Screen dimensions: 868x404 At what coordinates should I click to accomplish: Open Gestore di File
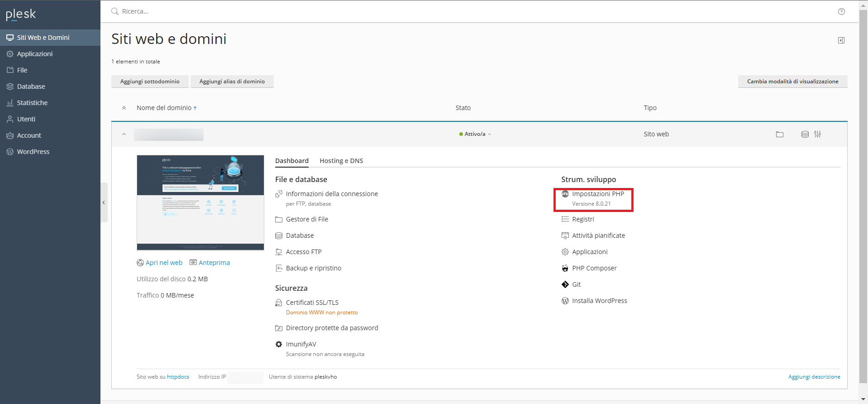(x=307, y=219)
